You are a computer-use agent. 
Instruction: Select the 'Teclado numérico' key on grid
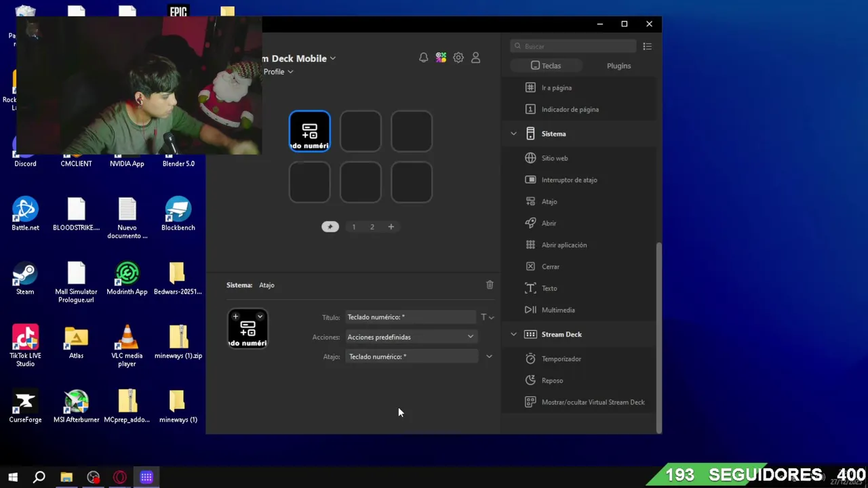[x=310, y=131]
